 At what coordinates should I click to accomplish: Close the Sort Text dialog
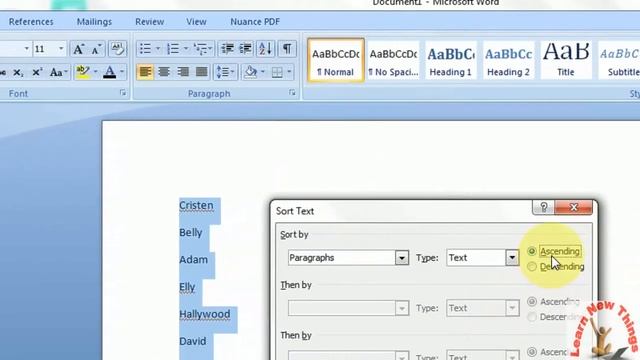573,207
